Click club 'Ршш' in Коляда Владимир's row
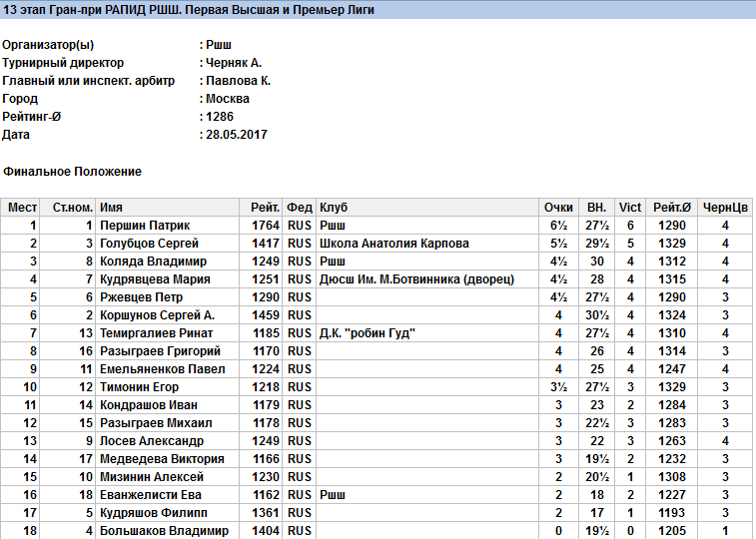Screen dimensions: 756x539 pyautogui.click(x=333, y=262)
